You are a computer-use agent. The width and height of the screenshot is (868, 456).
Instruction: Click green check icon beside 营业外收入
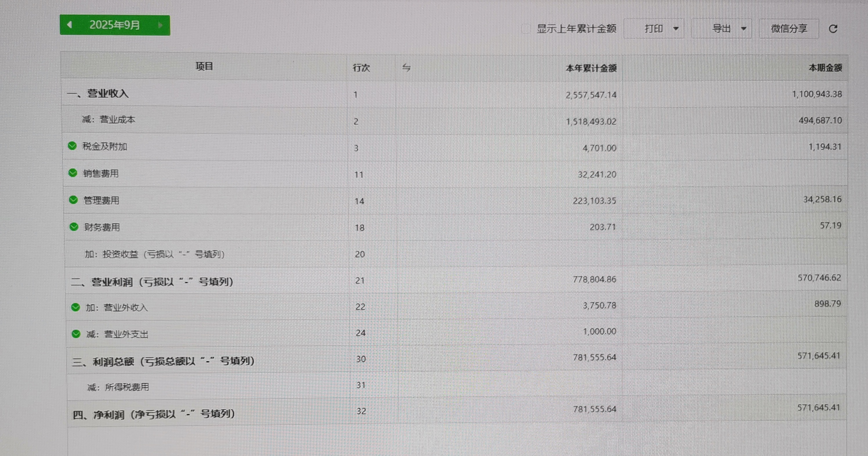click(75, 307)
